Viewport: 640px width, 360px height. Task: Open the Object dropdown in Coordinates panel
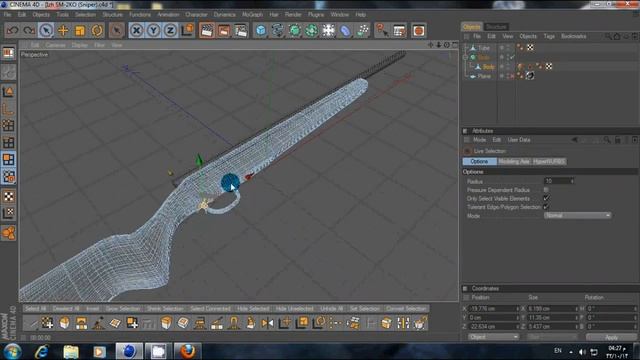493,337
